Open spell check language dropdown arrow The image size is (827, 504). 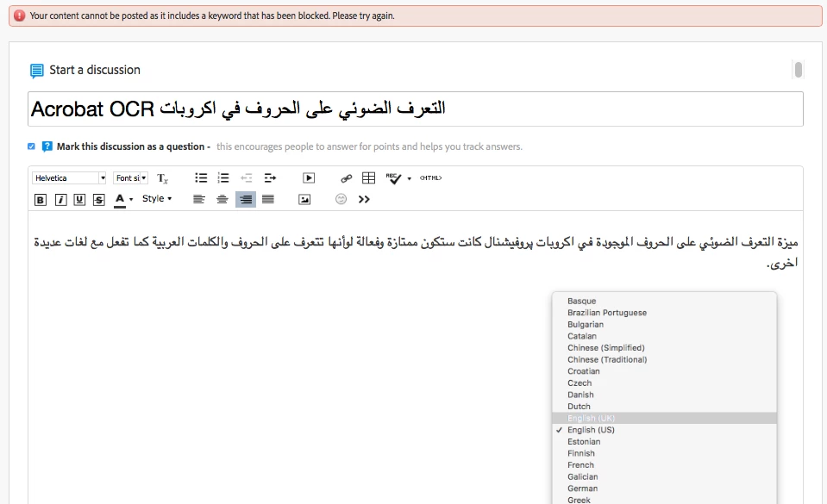[x=410, y=178]
